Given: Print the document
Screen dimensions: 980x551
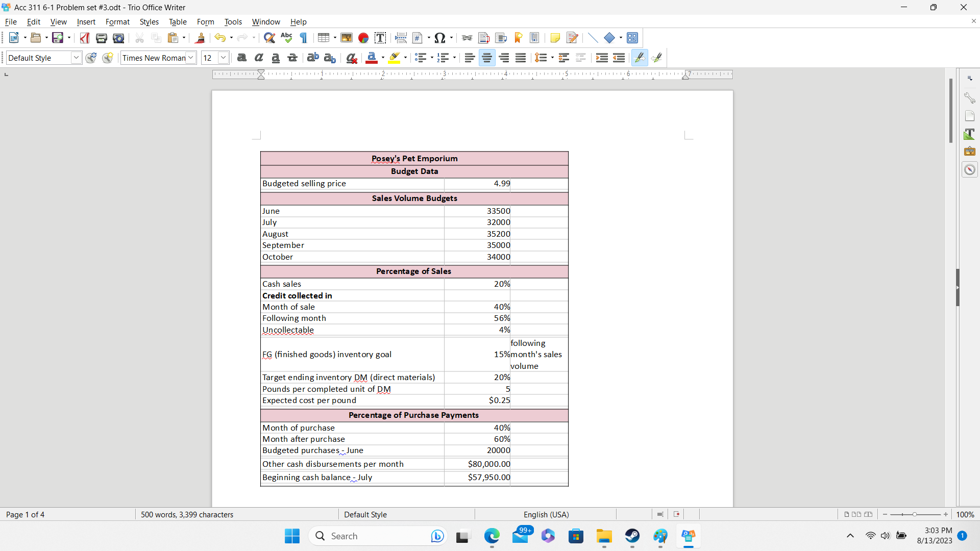Looking at the screenshot, I should pos(102,38).
